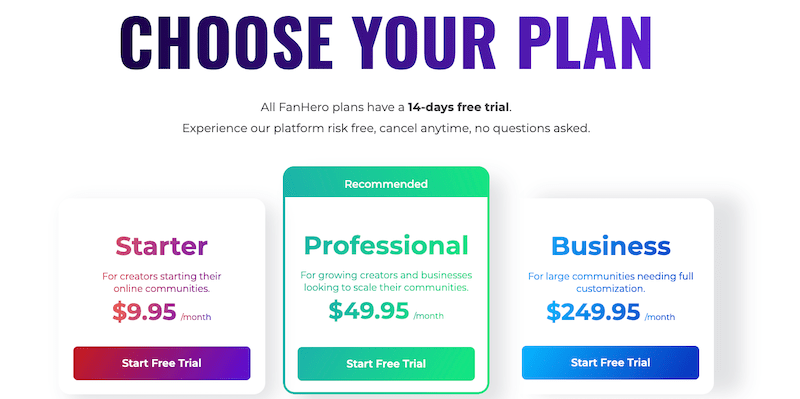The height and width of the screenshot is (399, 800).
Task: Click the $249.95 price
Action: pos(593,312)
